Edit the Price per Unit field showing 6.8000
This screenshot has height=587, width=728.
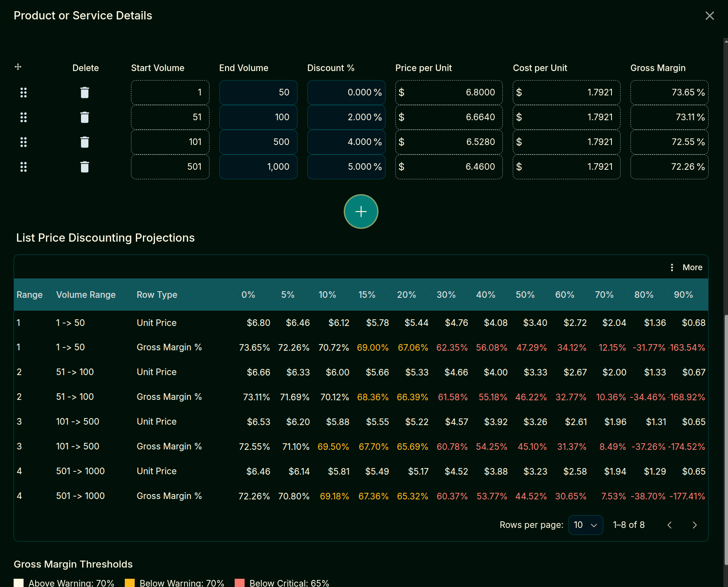click(449, 93)
